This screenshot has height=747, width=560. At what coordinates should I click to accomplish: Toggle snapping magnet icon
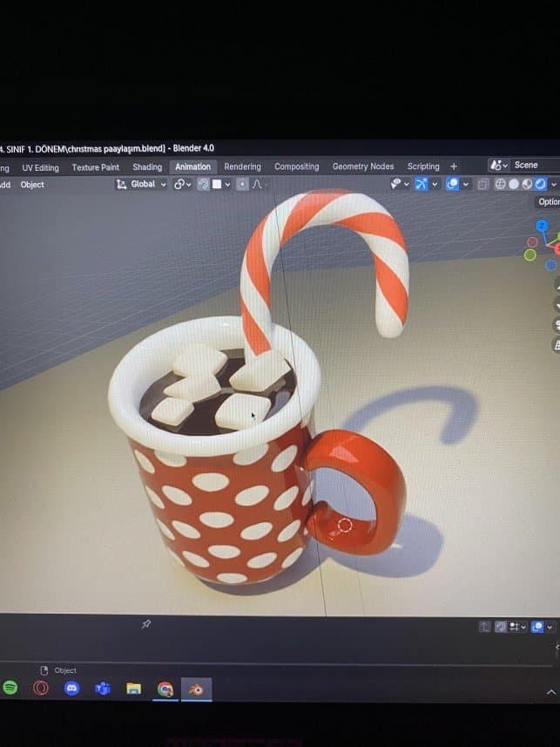[x=203, y=185]
